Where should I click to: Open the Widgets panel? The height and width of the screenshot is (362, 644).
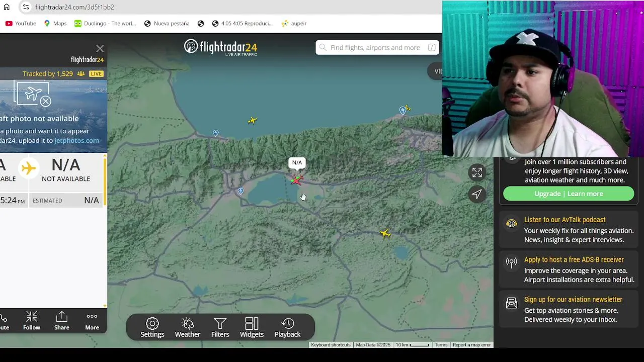pos(252,327)
